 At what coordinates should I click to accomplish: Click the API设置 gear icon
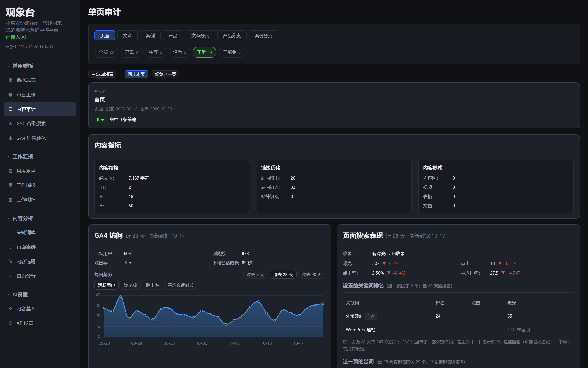(x=10, y=323)
